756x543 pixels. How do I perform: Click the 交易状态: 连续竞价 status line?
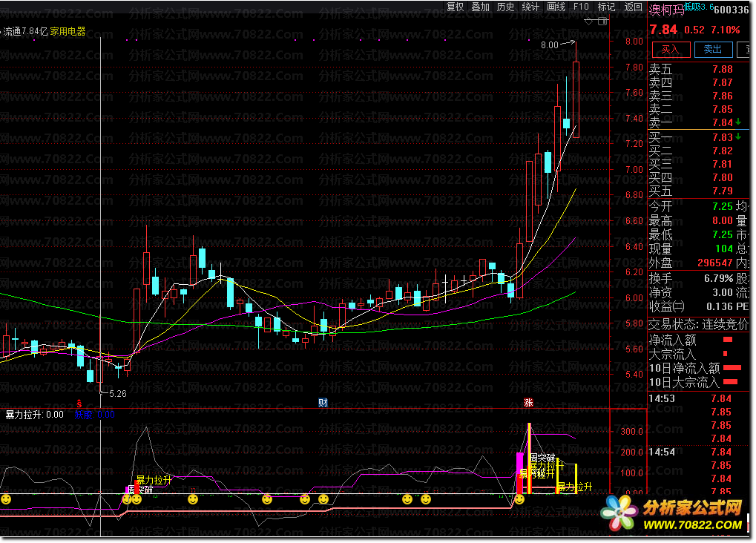698,325
